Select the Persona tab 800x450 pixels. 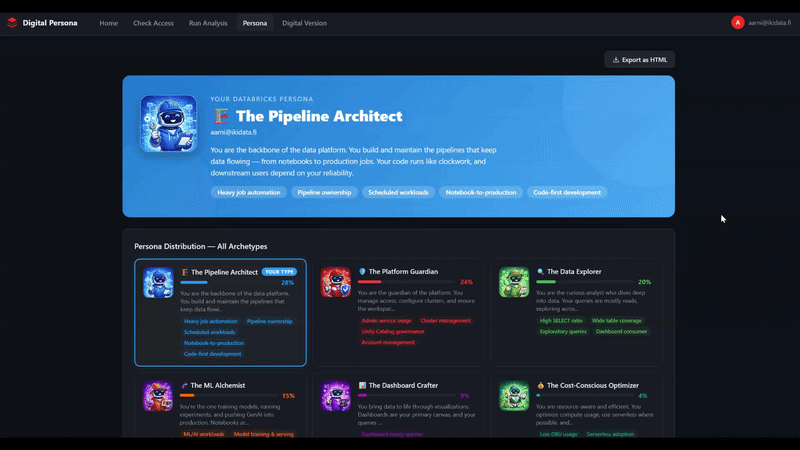[255, 23]
